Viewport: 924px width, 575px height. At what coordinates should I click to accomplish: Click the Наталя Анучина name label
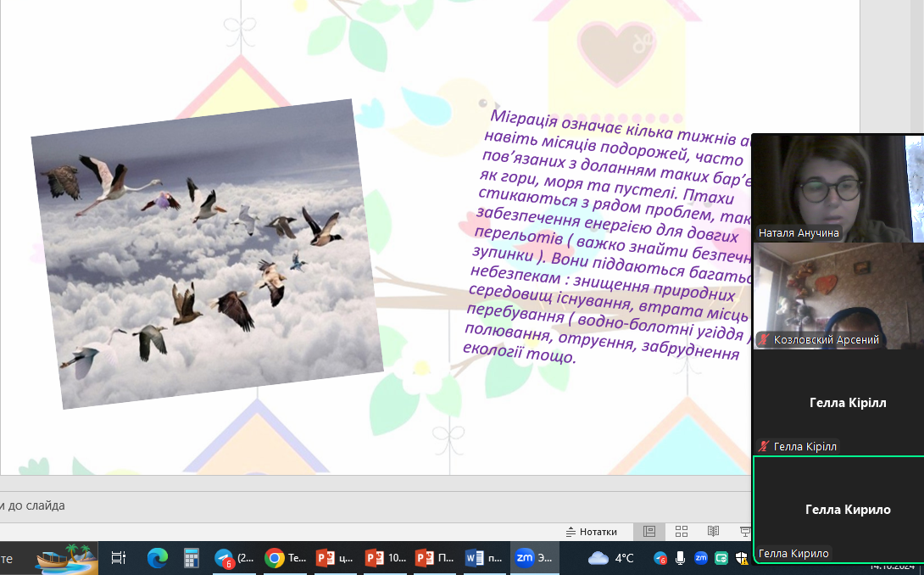click(x=799, y=233)
